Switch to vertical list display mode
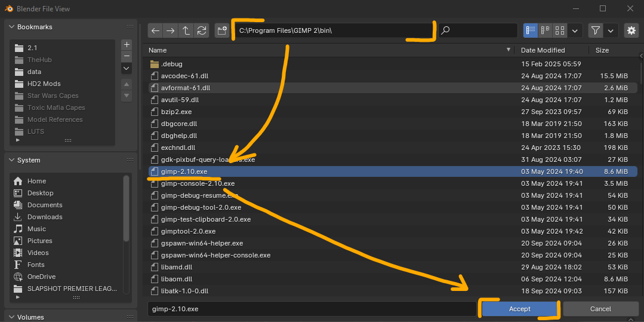644x322 pixels. [x=531, y=30]
